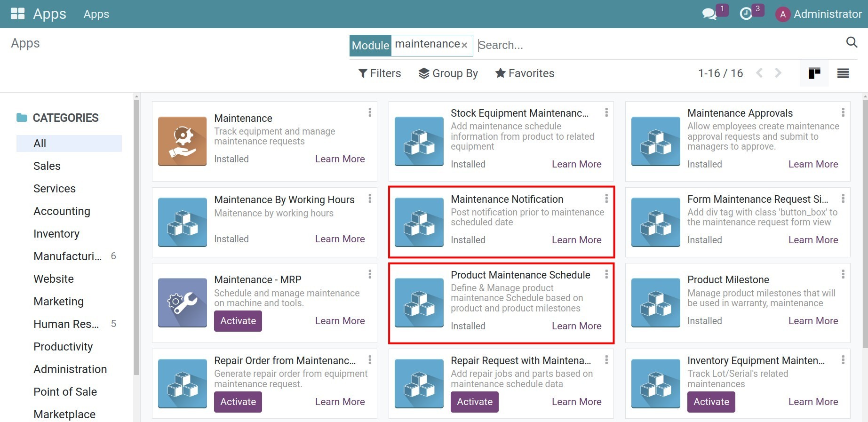
Task: Learn More about Maintenance module
Action: click(x=340, y=159)
